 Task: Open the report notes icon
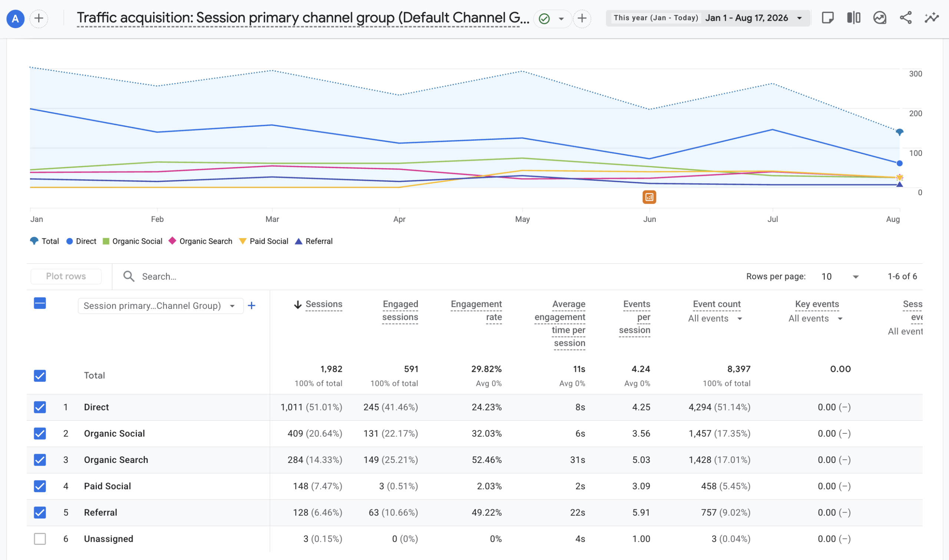pyautogui.click(x=827, y=18)
